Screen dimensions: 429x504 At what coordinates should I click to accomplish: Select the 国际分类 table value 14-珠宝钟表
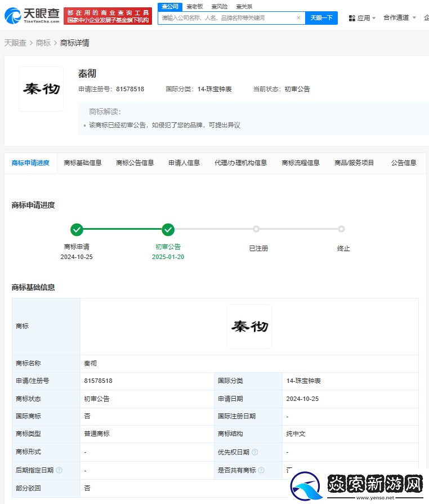(x=303, y=381)
